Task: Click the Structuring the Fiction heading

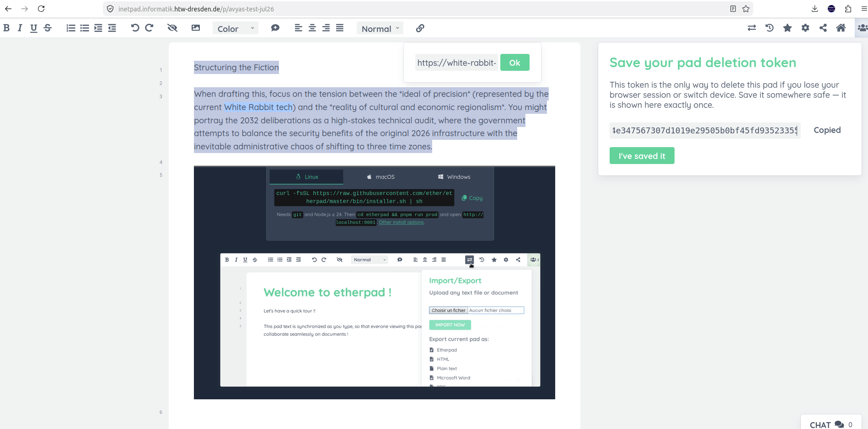Action: (236, 68)
